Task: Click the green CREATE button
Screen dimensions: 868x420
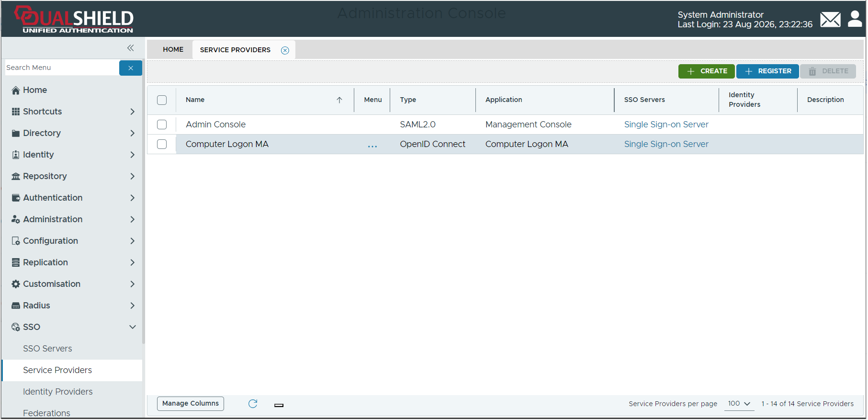Action: tap(707, 71)
